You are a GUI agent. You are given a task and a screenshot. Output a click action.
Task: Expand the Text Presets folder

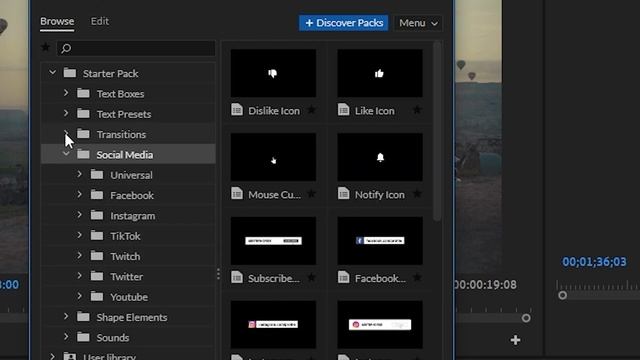tap(66, 113)
